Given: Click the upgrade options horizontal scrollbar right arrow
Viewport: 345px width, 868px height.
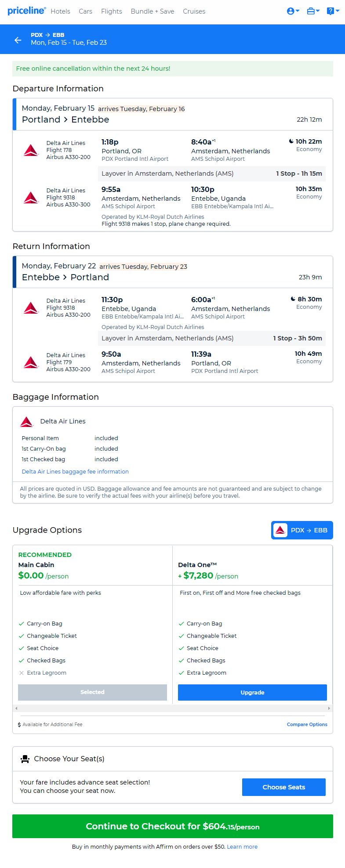Looking at the screenshot, I should [329, 708].
